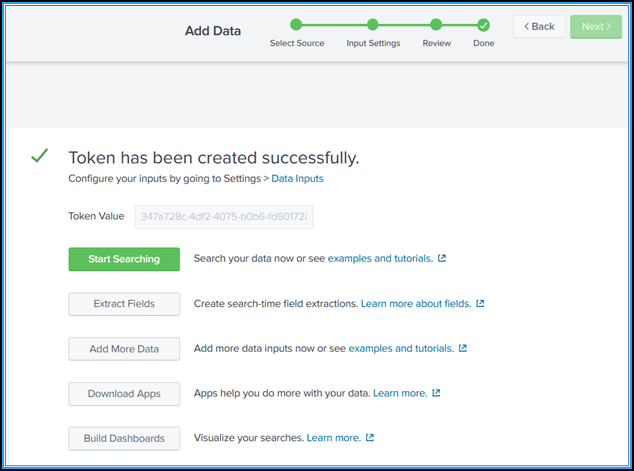This screenshot has width=634, height=471.
Task: Click the Input Settings step label
Action: pos(373,43)
